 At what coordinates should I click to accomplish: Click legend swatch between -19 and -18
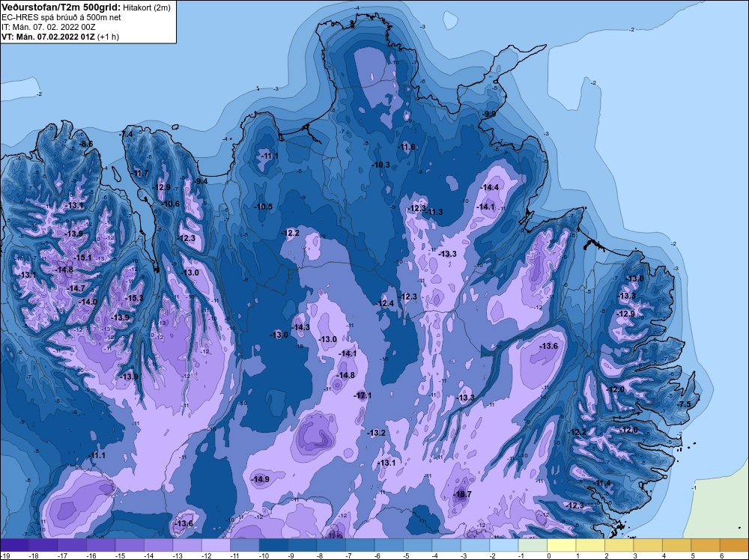[14, 545]
